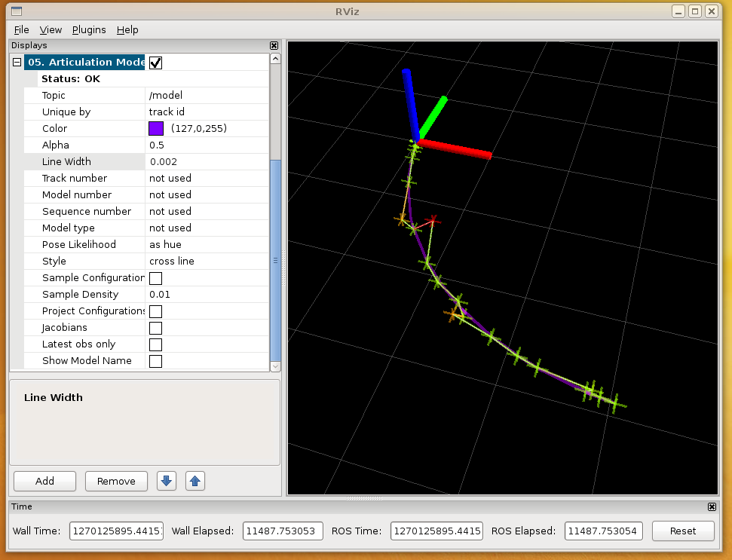Close the Time panel with its X icon
Viewport: 732px width, 560px height.
coord(712,506)
